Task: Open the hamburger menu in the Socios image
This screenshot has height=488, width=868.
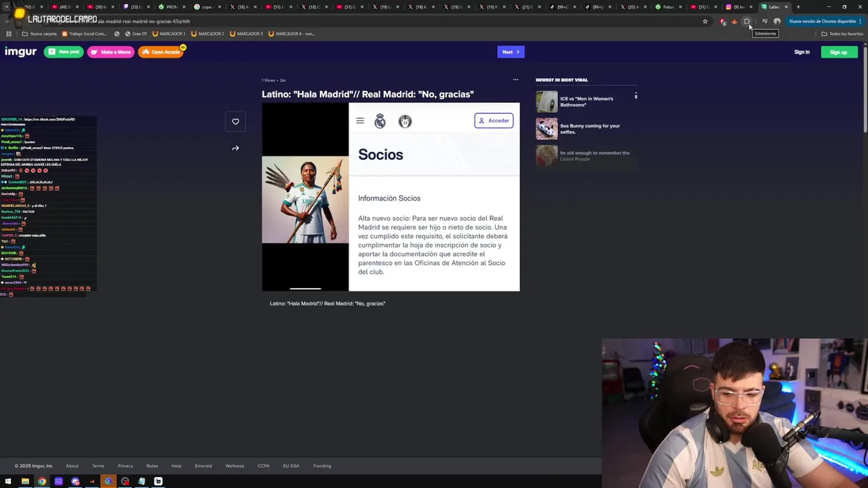Action: click(x=360, y=121)
